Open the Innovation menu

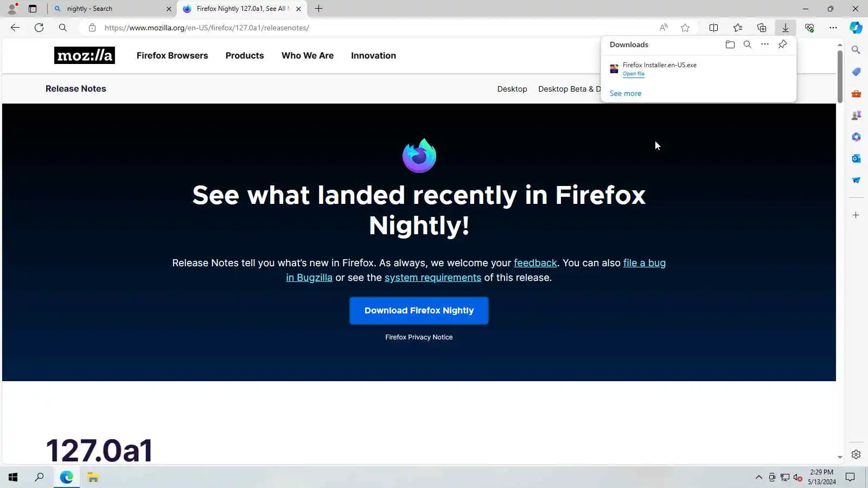pos(373,55)
